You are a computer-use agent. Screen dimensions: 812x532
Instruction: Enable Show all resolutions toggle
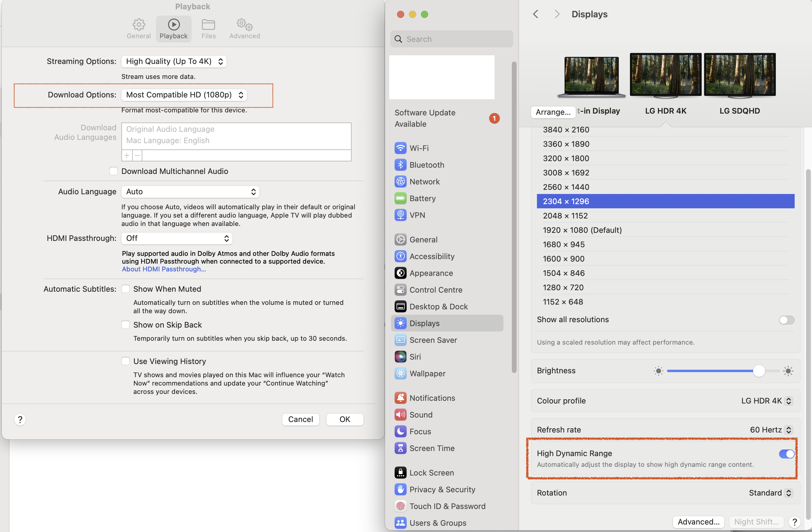click(x=786, y=320)
